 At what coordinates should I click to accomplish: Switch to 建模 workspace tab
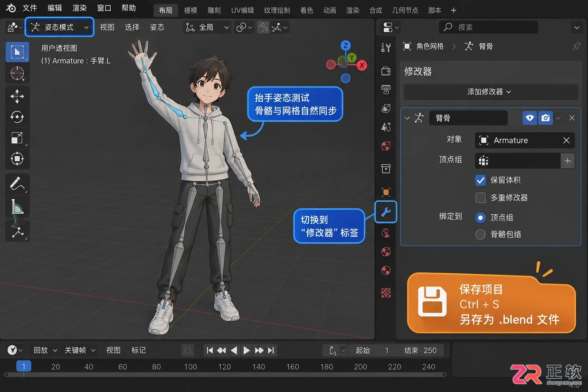[x=190, y=10]
